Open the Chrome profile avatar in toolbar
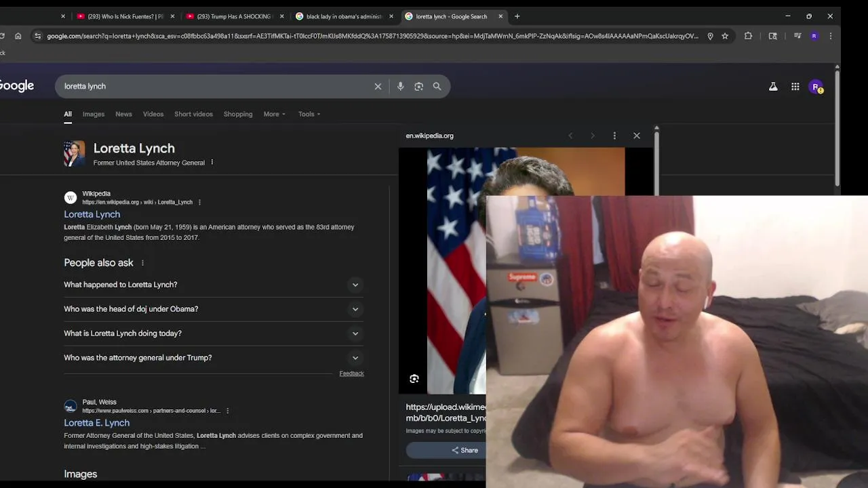 pos(814,36)
